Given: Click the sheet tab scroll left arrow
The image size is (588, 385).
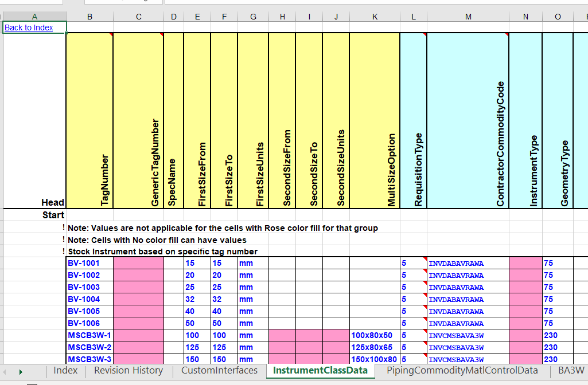Looking at the screenshot, I should (5, 372).
